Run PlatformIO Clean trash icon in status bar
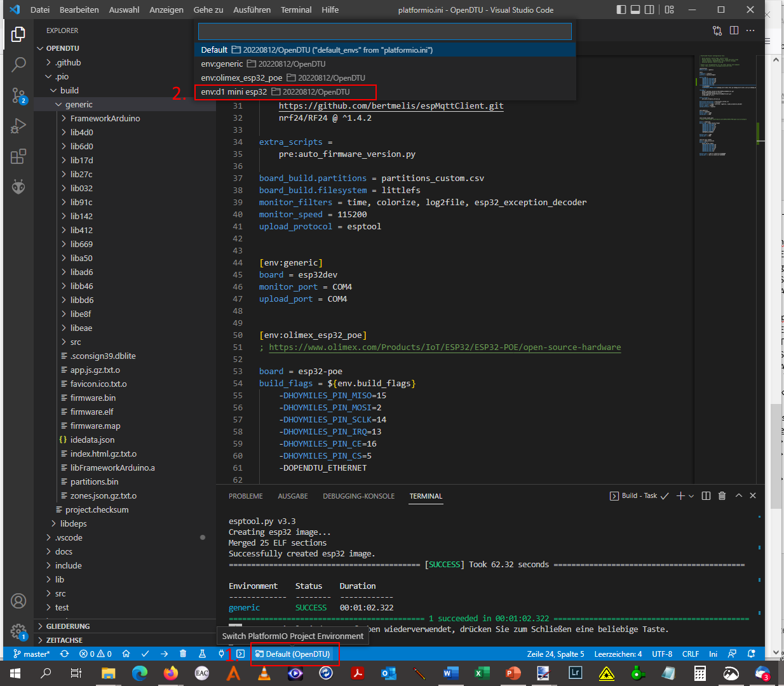 point(183,654)
